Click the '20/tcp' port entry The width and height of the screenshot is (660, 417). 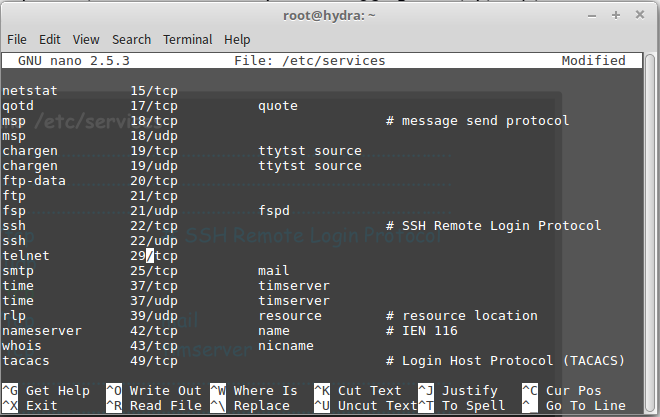click(x=154, y=181)
